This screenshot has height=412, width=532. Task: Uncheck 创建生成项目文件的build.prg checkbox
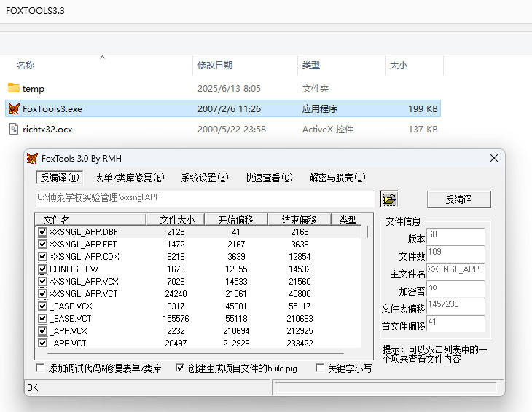[180, 368]
